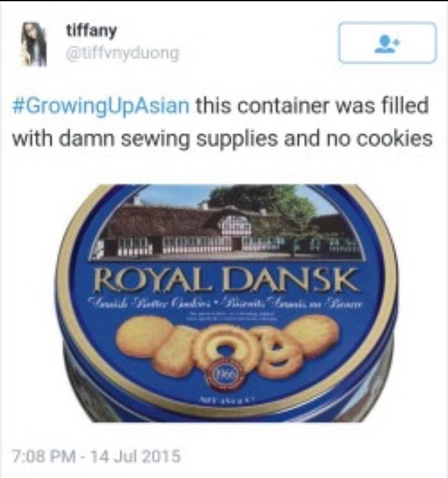Click the words "sewing supplies" in tweet
This screenshot has width=448, height=478.
point(200,139)
